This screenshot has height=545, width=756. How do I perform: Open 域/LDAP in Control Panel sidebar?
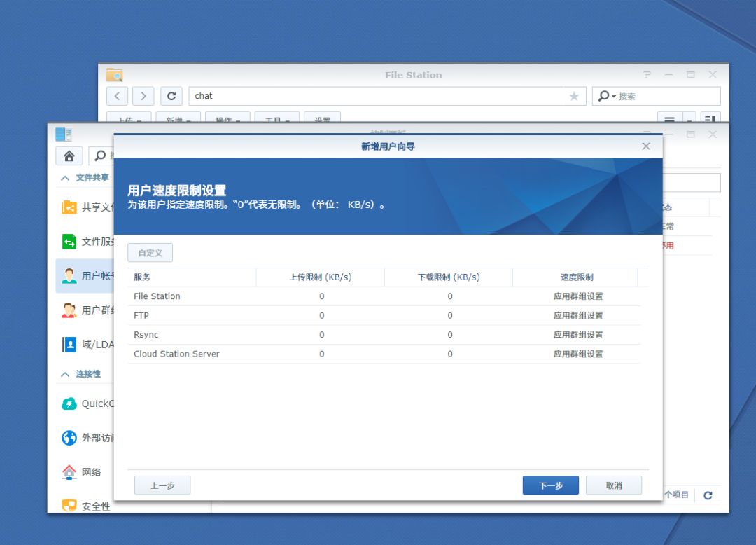[85, 345]
